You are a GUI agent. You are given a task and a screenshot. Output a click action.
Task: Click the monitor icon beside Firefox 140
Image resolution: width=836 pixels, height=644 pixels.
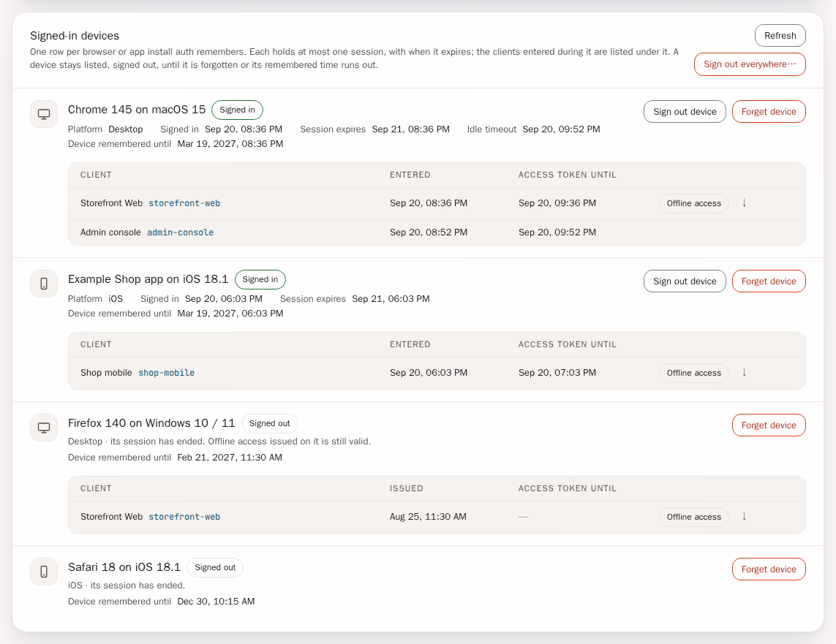coord(44,427)
